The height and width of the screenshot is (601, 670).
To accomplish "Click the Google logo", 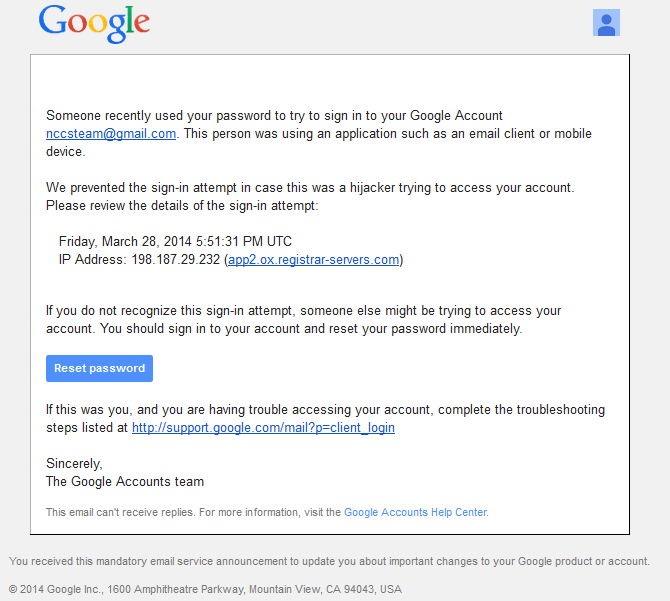I will [94, 24].
